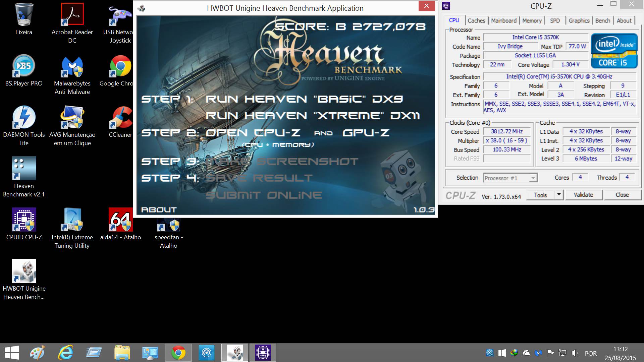Open HWBOT Unigine Heaven Bench desktop shortcut
Viewport: 644px width, 362px height.
pyautogui.click(x=24, y=280)
